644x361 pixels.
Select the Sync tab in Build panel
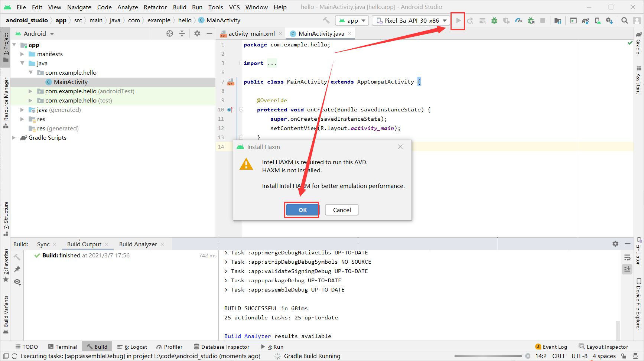[43, 244]
